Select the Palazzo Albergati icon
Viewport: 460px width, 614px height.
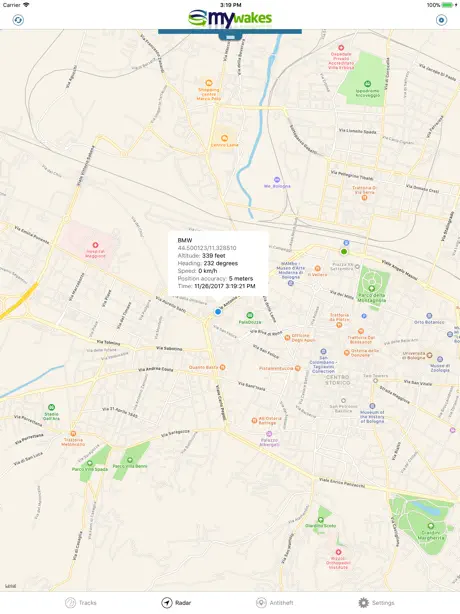(269, 434)
